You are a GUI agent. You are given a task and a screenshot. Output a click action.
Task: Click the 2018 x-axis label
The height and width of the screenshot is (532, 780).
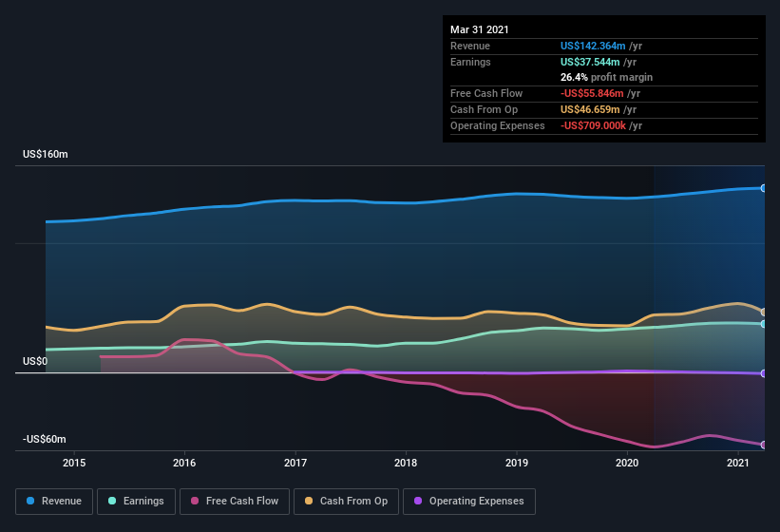406,463
